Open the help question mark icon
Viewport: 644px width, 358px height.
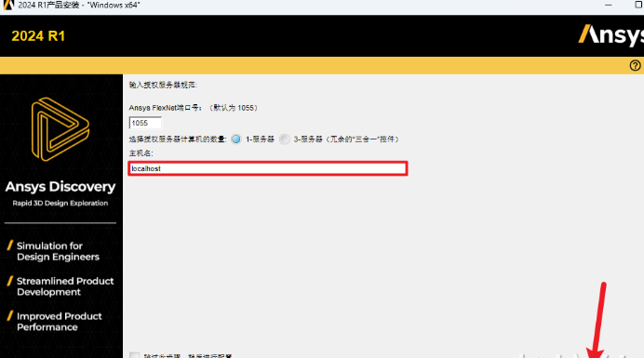[x=635, y=66]
